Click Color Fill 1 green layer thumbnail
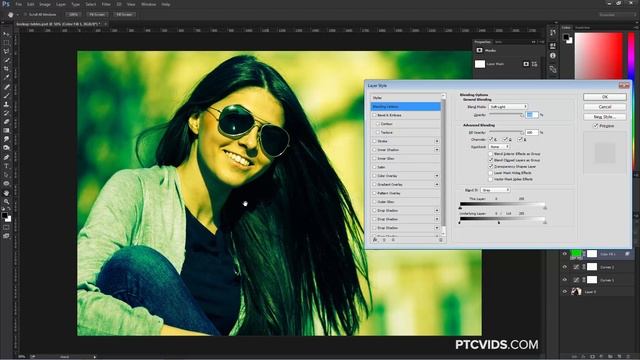The width and height of the screenshot is (640, 360). [576, 254]
